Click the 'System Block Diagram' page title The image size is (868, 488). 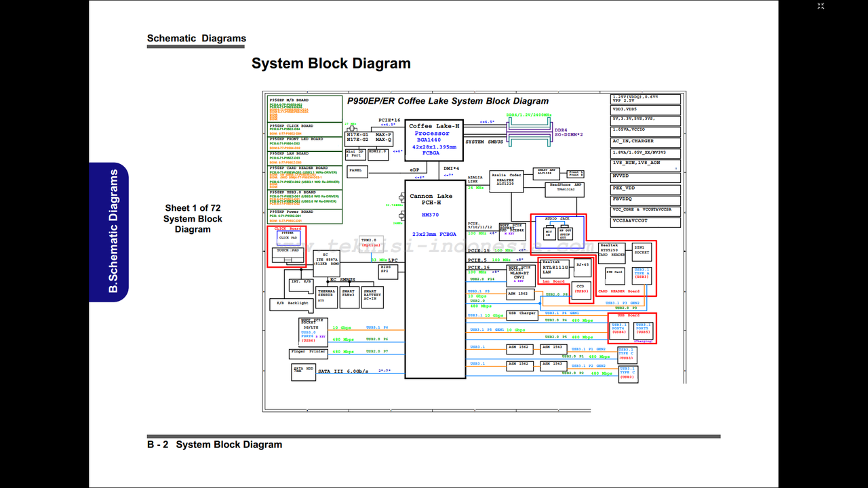pyautogui.click(x=331, y=64)
